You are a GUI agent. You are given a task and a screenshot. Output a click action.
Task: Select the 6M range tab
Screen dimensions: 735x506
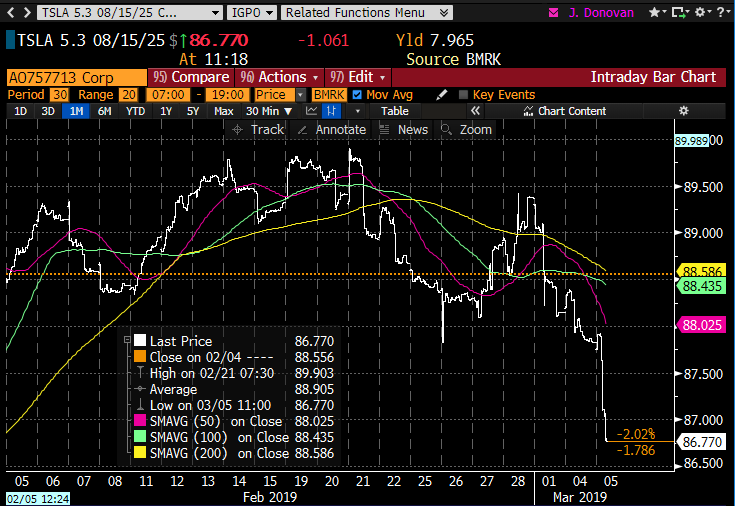(x=105, y=111)
